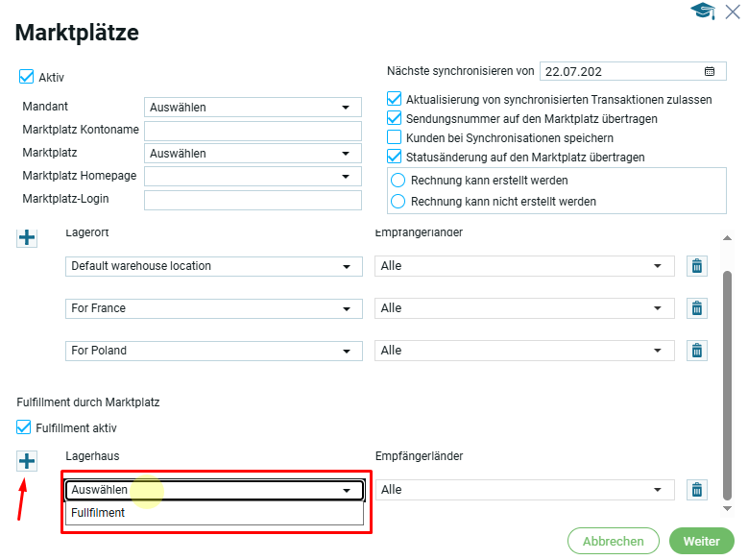
Task: Select Rechnung kann erstellt werden
Action: pyautogui.click(x=398, y=181)
